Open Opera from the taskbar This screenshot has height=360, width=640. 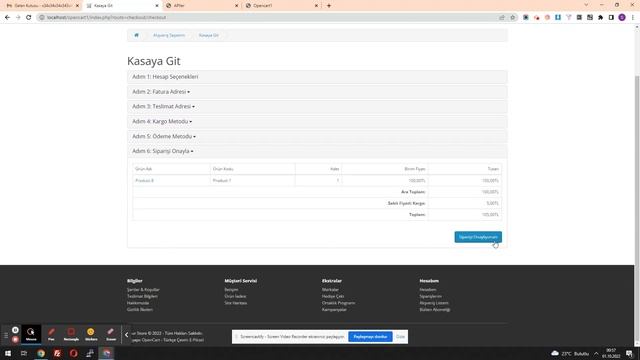click(x=73, y=353)
